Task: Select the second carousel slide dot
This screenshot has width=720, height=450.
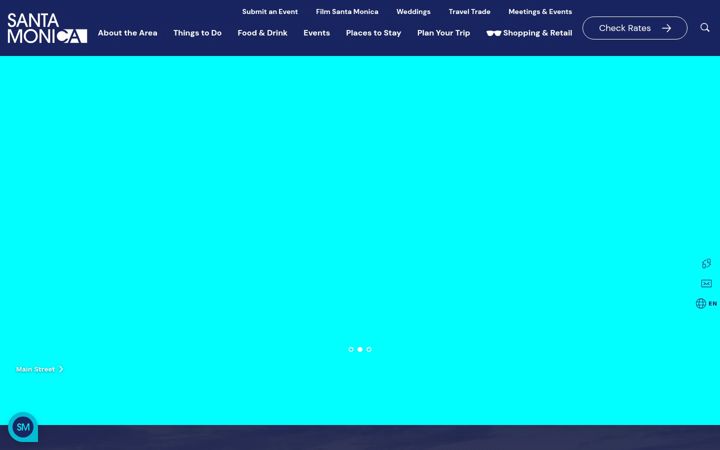Action: point(360,349)
